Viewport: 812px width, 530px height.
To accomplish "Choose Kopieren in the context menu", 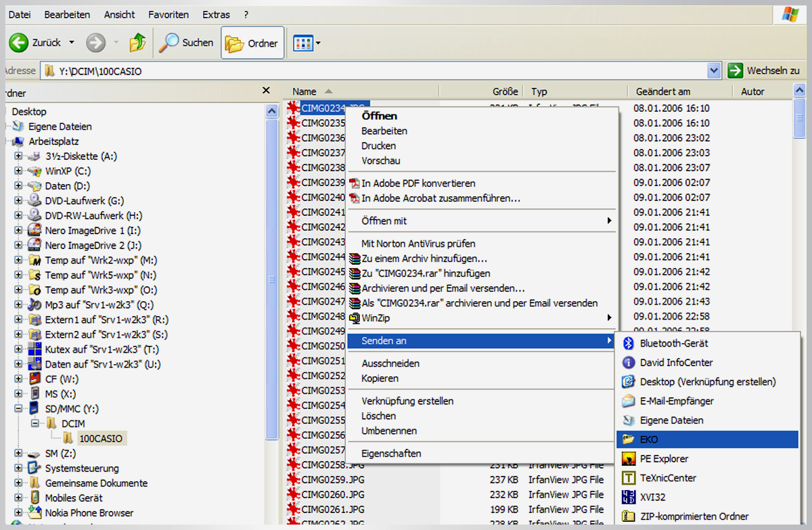I will click(x=482, y=378).
